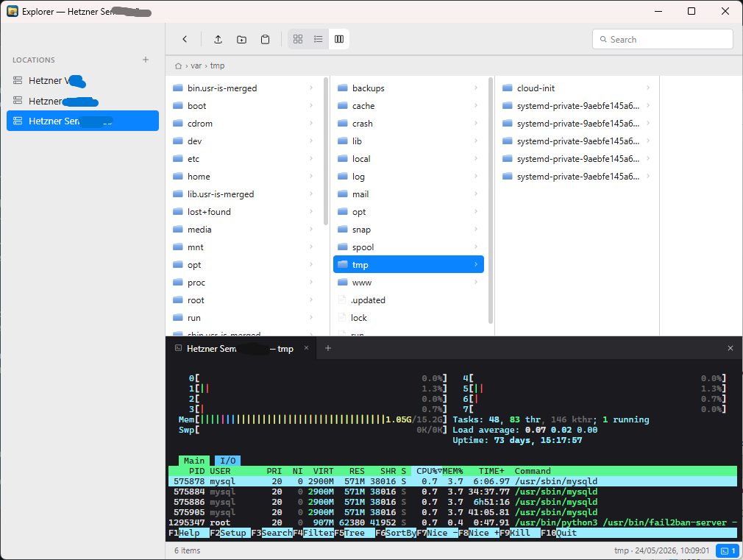Click the run folder icon in first column
Image resolution: width=743 pixels, height=560 pixels.
(x=178, y=318)
